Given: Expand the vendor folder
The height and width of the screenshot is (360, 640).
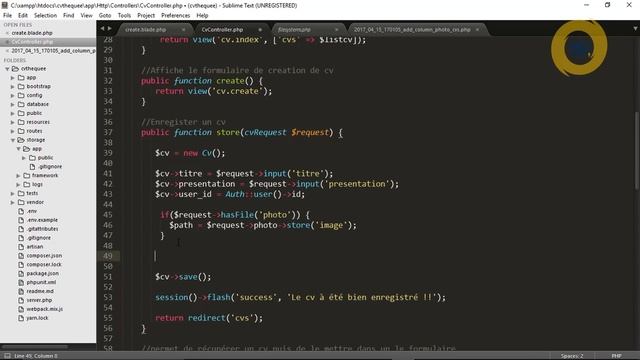Looking at the screenshot, I should (x=13, y=202).
